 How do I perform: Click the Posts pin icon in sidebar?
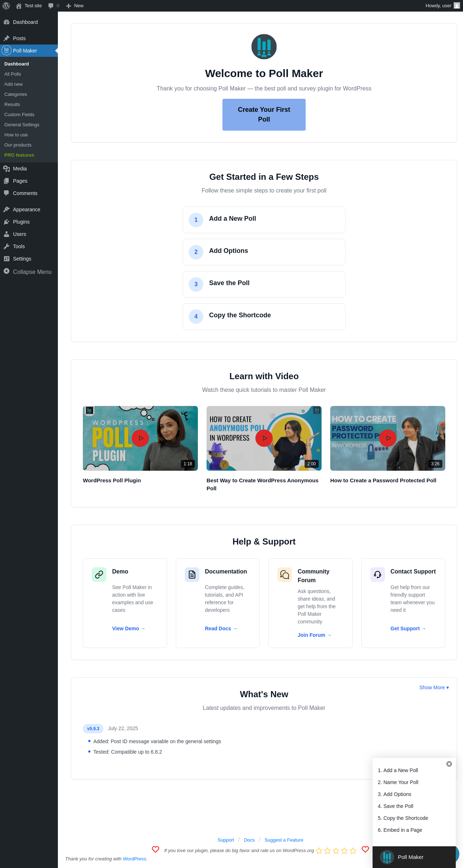[7, 38]
